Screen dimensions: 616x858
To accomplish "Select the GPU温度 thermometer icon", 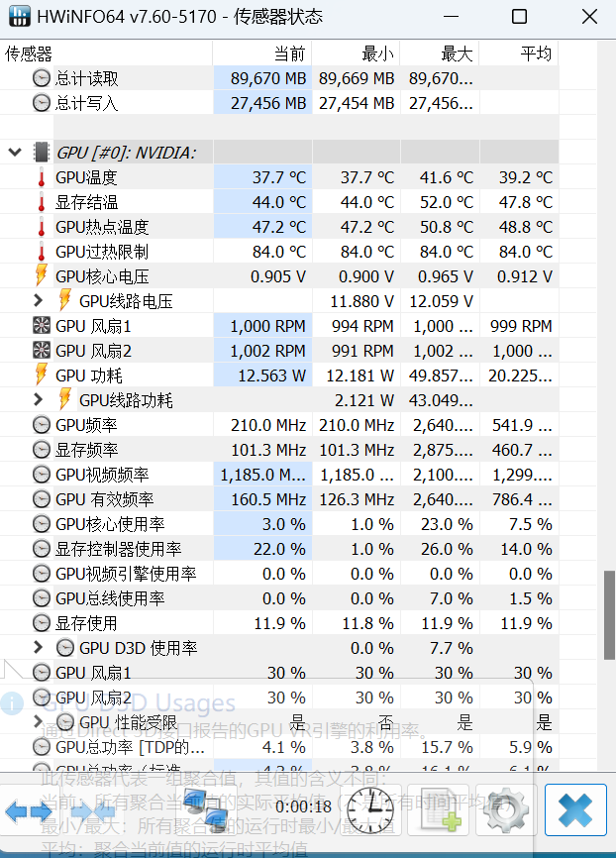I will [x=42, y=176].
